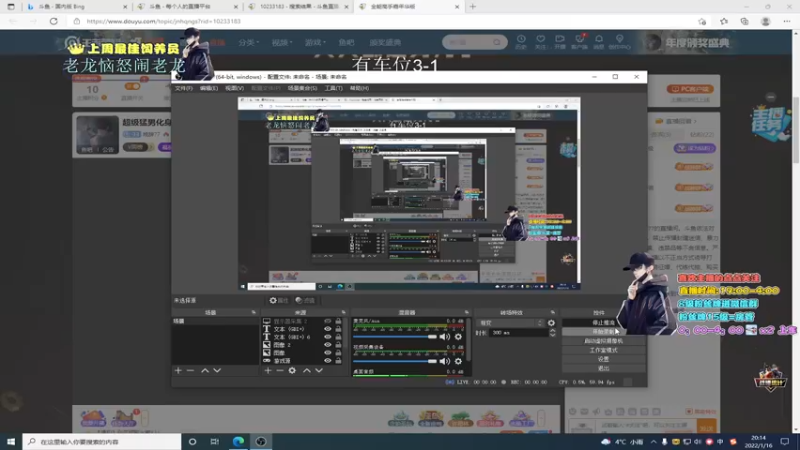This screenshot has height=450, width=800.
Task: Click the OBS Exit (退出) button
Action: pyautogui.click(x=604, y=368)
